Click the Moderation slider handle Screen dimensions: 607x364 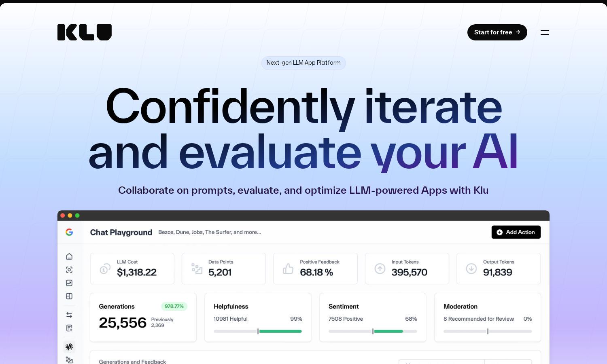488,331
